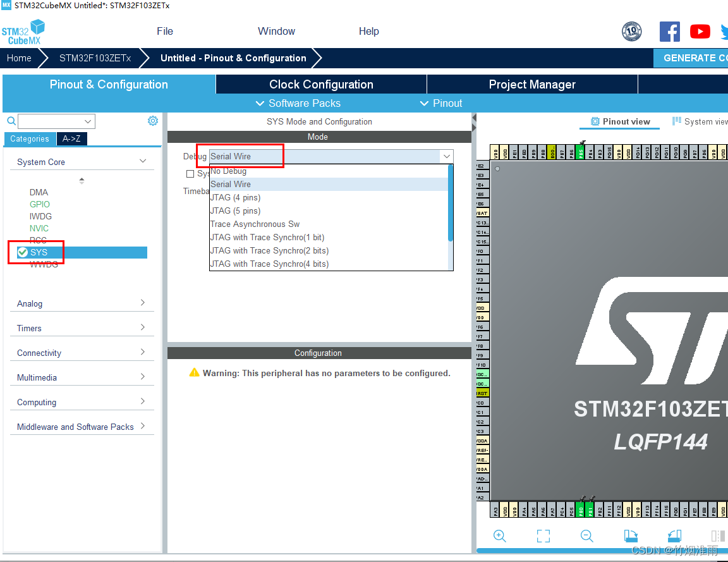Image resolution: width=728 pixels, height=562 pixels.
Task: Choose JTAG (4 pins) option
Action: tap(329, 197)
